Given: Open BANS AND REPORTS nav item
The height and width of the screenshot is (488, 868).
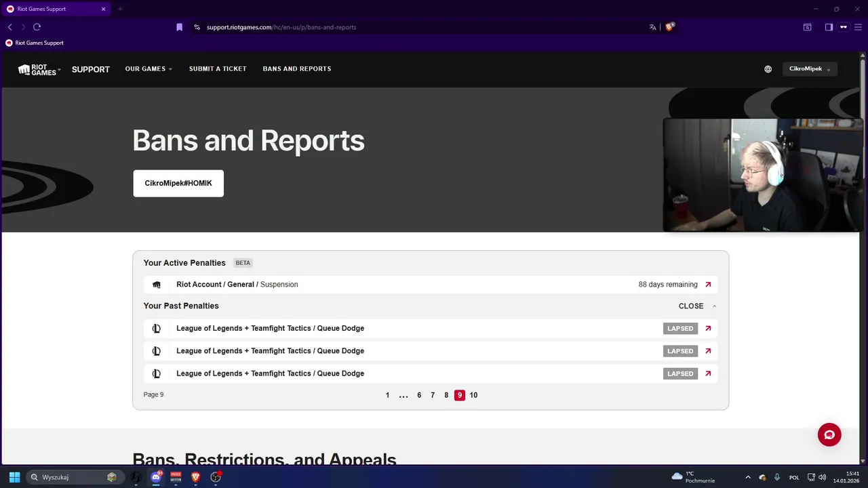Looking at the screenshot, I should 297,69.
